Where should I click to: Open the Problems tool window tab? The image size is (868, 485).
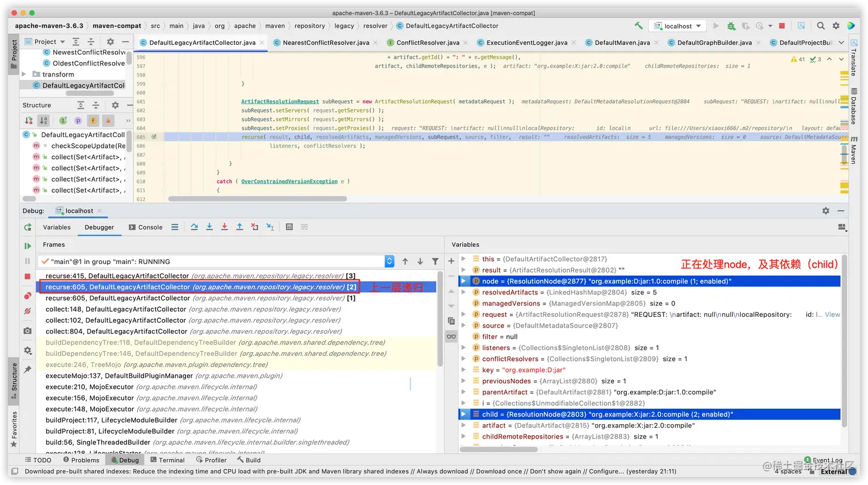click(x=81, y=460)
